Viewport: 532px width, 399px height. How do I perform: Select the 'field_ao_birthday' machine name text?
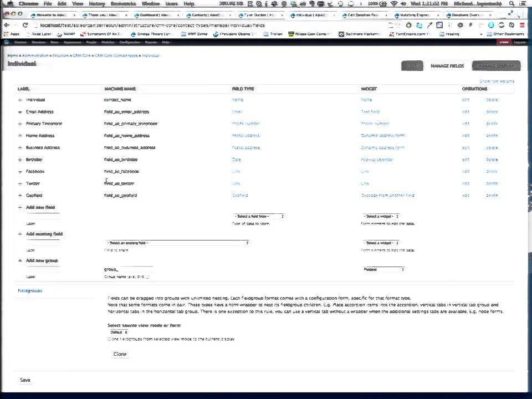(x=120, y=160)
